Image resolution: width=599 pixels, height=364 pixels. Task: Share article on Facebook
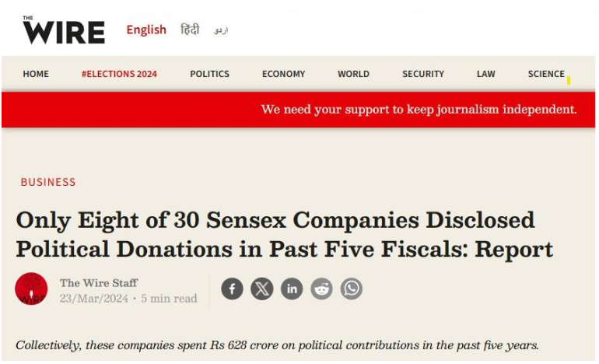click(232, 289)
